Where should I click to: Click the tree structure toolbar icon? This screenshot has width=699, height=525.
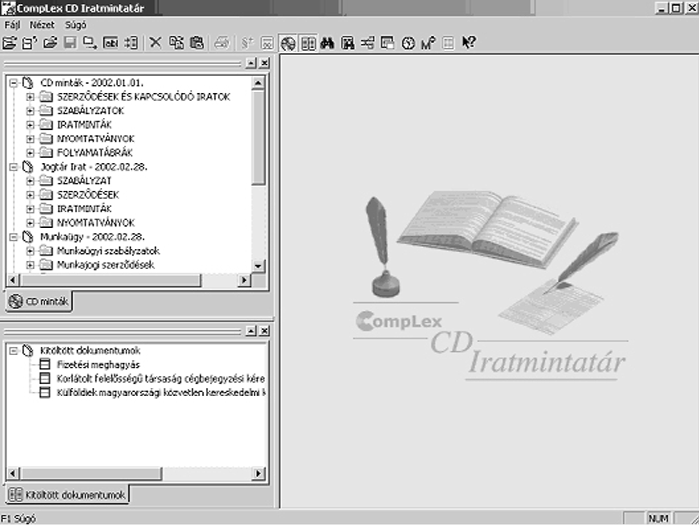[368, 43]
